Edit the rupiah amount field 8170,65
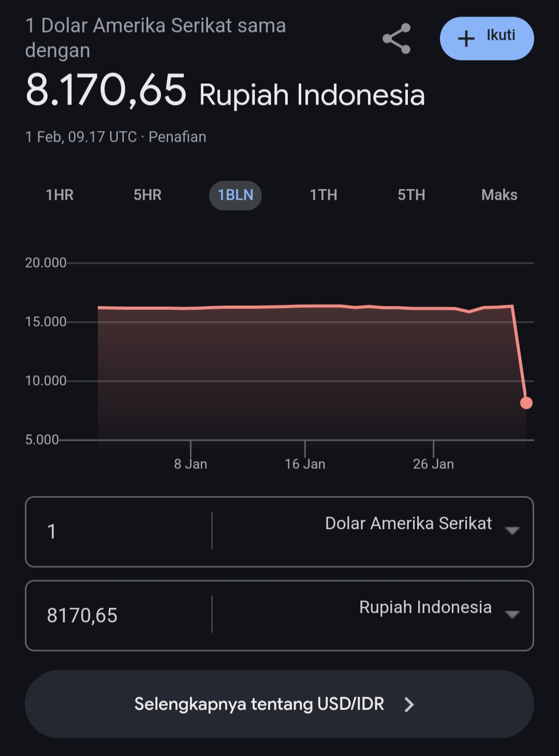This screenshot has width=559, height=756. click(x=119, y=615)
